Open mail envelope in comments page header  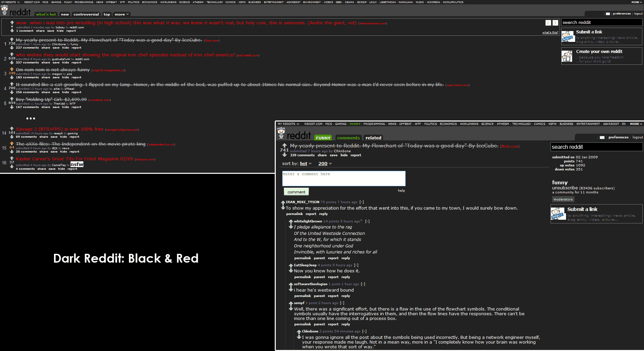[602, 137]
